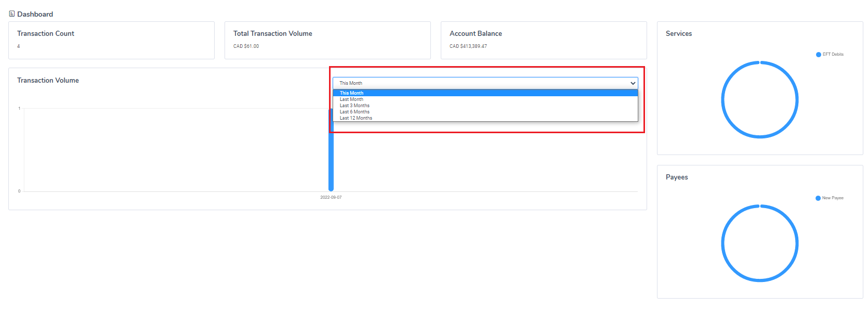Open the Total Transaction Volume card

pos(327,40)
